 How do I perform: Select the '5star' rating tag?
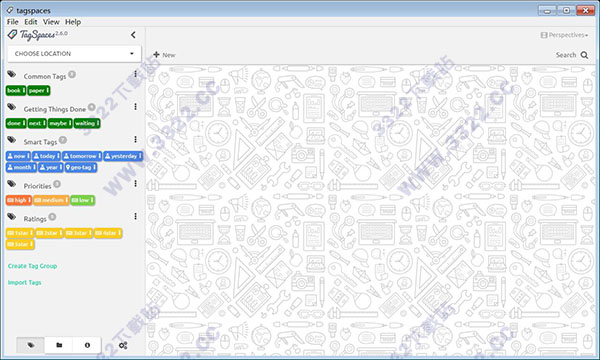coord(20,244)
